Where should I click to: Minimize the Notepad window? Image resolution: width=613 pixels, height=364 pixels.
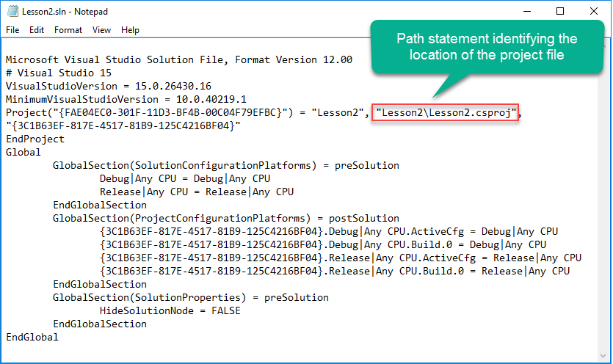click(527, 11)
